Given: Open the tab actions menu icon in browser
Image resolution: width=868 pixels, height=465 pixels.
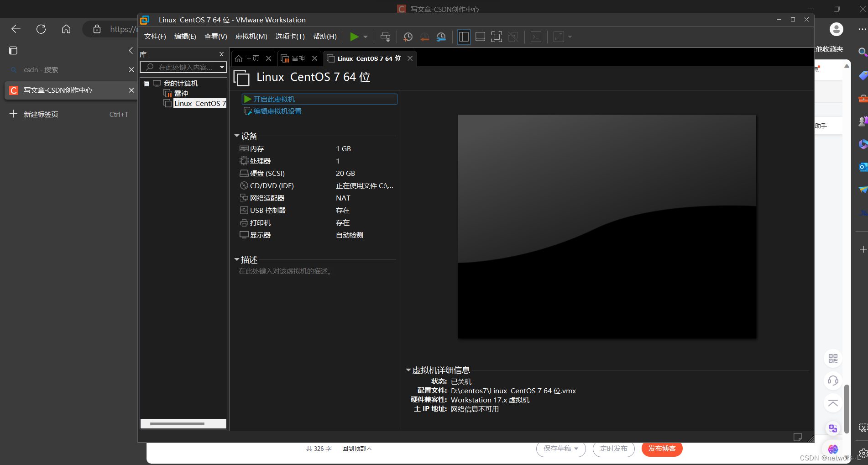Looking at the screenshot, I should click(x=13, y=51).
